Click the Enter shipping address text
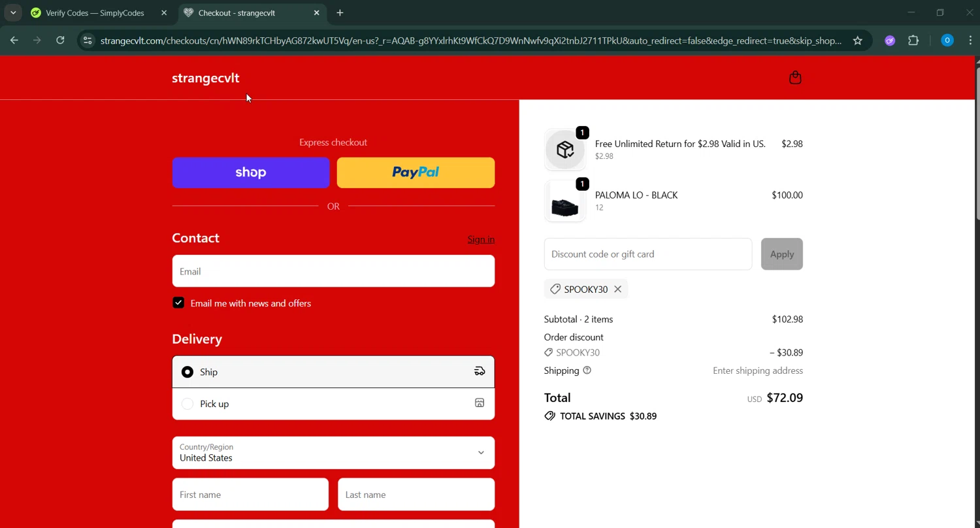Screen dimensions: 980x528 tap(758, 371)
